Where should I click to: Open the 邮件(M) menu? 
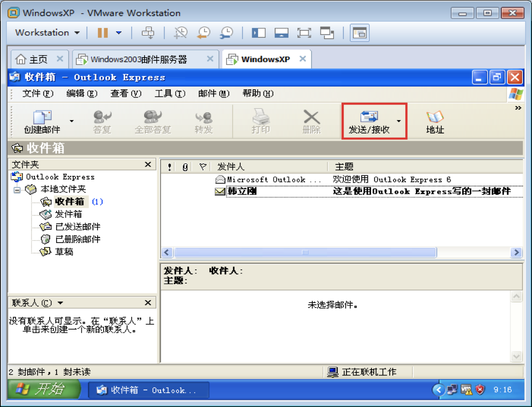(214, 93)
